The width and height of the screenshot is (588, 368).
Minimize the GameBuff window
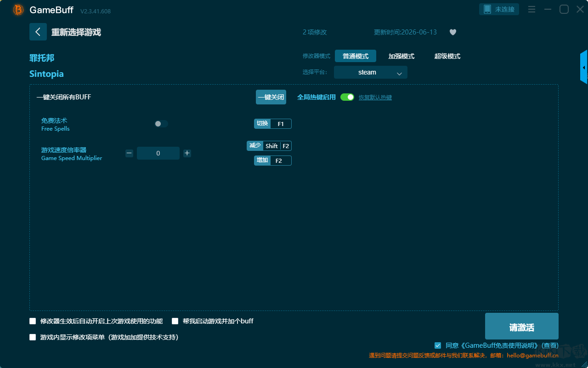click(548, 10)
